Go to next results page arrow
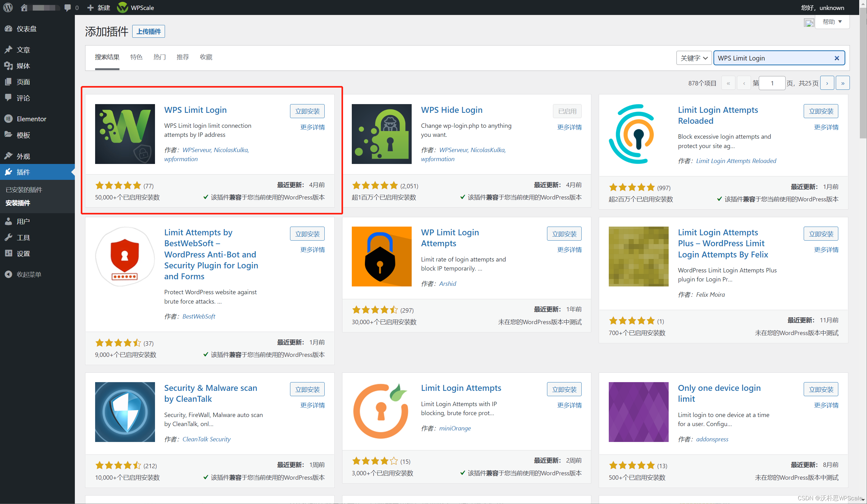This screenshot has height=504, width=867. [827, 83]
